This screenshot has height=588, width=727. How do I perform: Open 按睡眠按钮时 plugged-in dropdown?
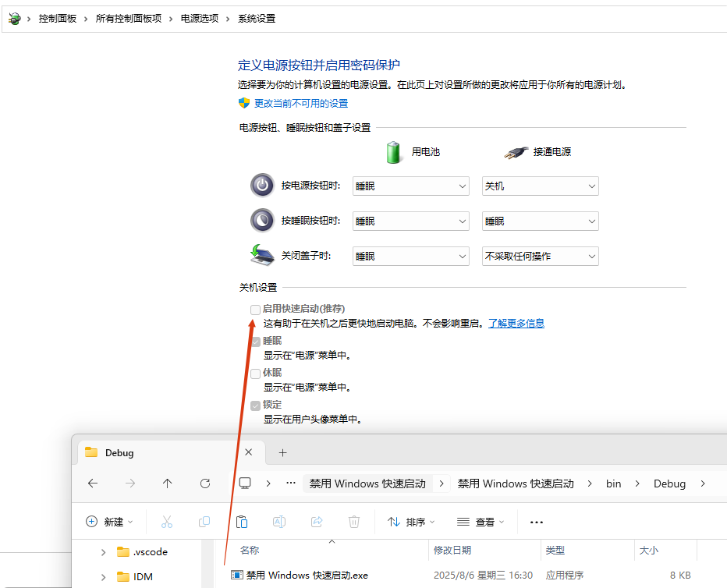click(x=540, y=221)
